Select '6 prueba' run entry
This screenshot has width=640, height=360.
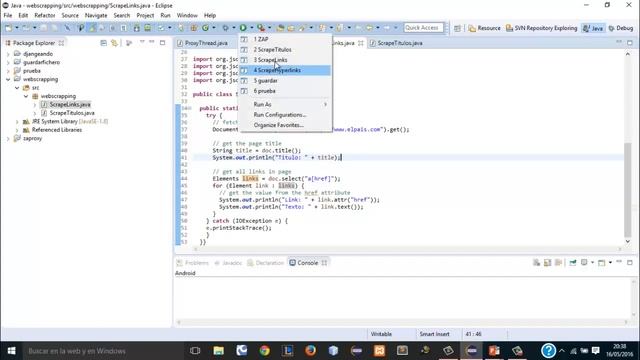tap(285, 91)
